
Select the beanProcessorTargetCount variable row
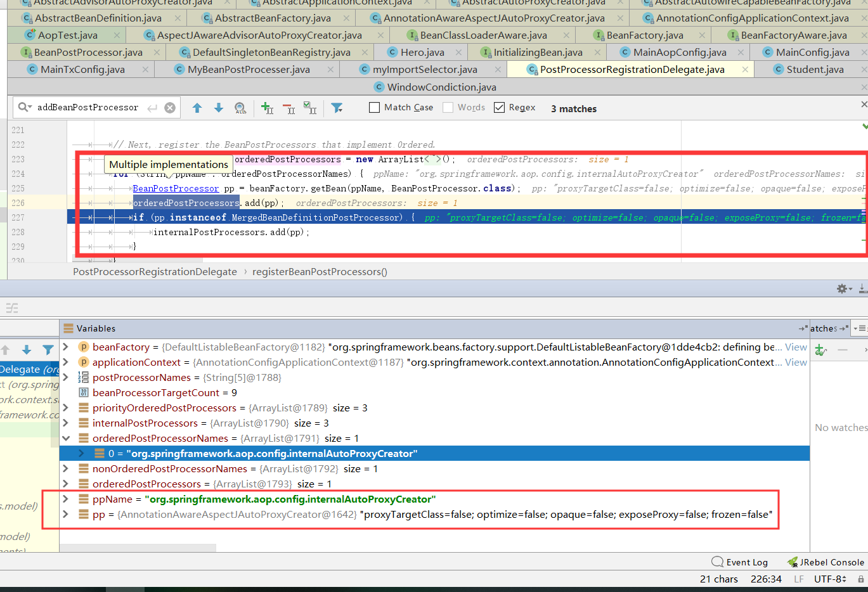coord(434,392)
